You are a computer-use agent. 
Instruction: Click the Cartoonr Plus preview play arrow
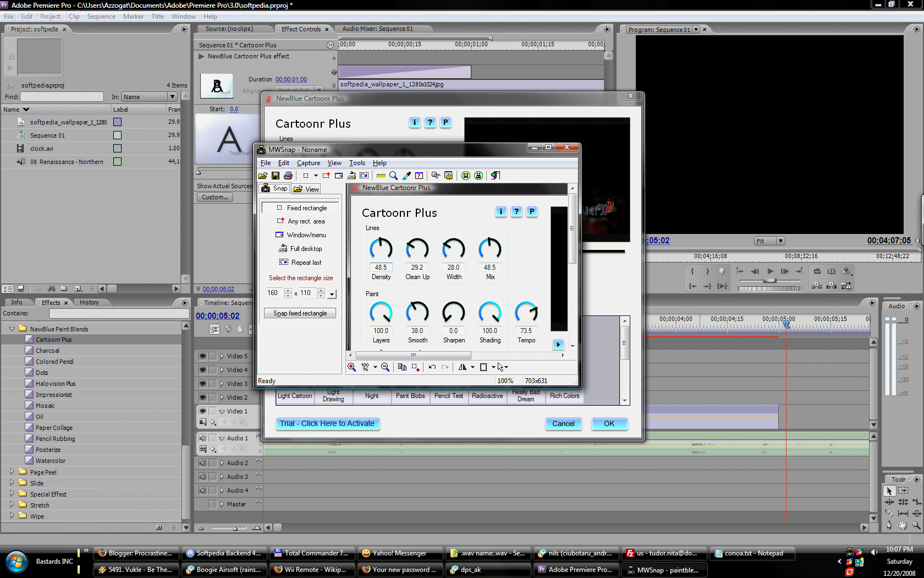(x=558, y=345)
